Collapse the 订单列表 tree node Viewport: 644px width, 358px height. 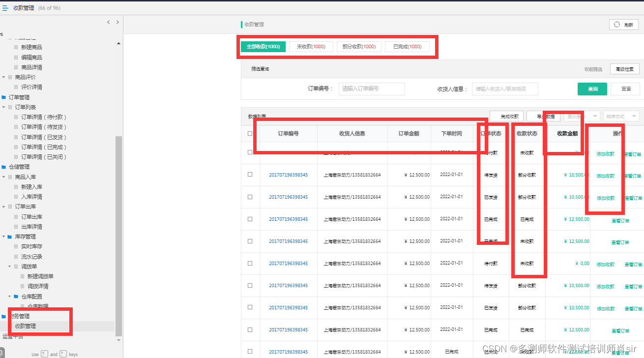coord(4,107)
